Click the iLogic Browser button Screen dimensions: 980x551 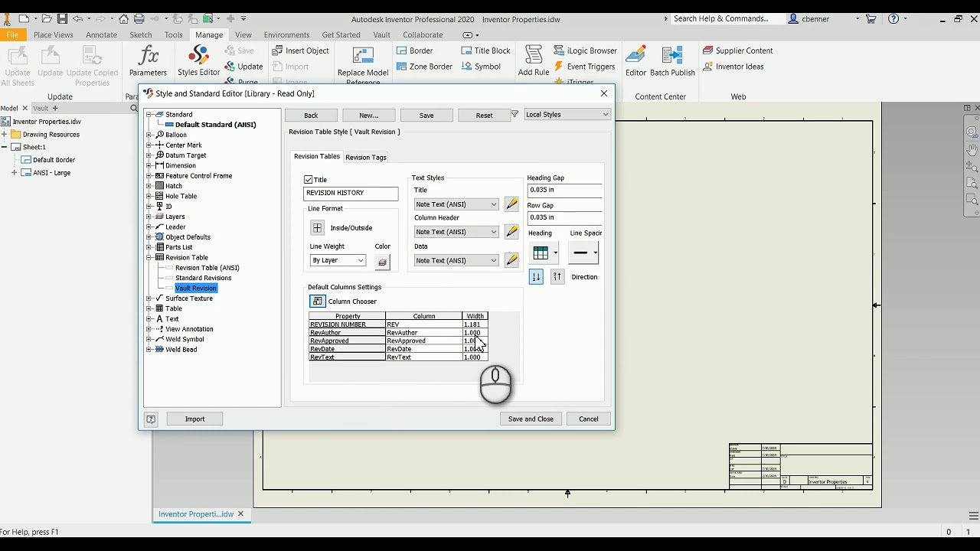tap(585, 51)
